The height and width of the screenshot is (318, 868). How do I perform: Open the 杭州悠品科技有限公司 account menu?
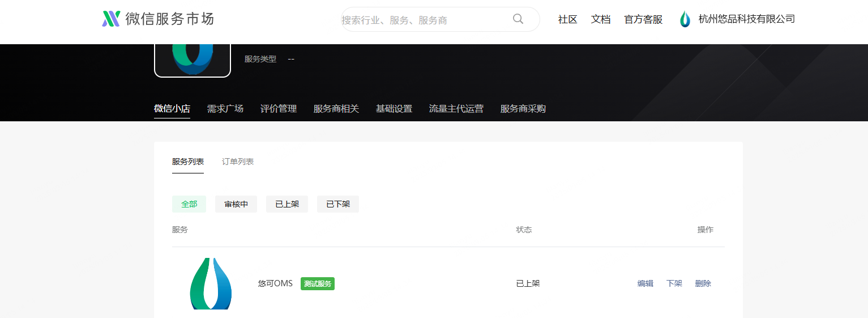(747, 19)
